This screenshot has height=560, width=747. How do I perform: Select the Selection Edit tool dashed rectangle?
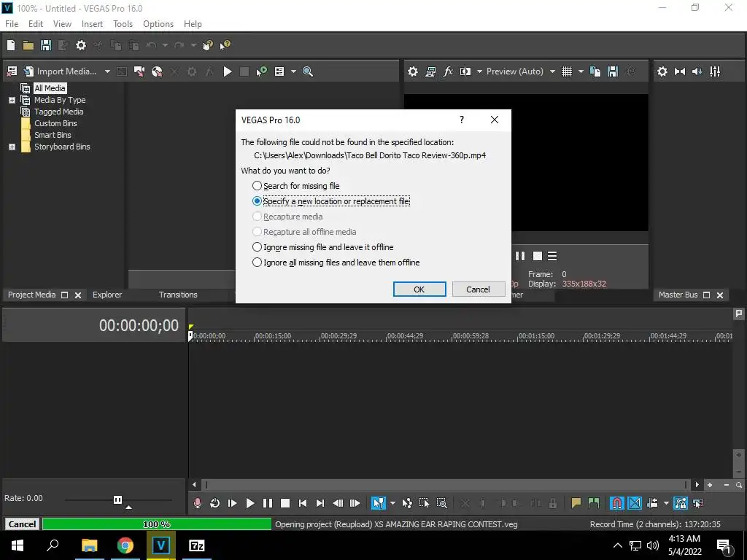click(x=424, y=503)
